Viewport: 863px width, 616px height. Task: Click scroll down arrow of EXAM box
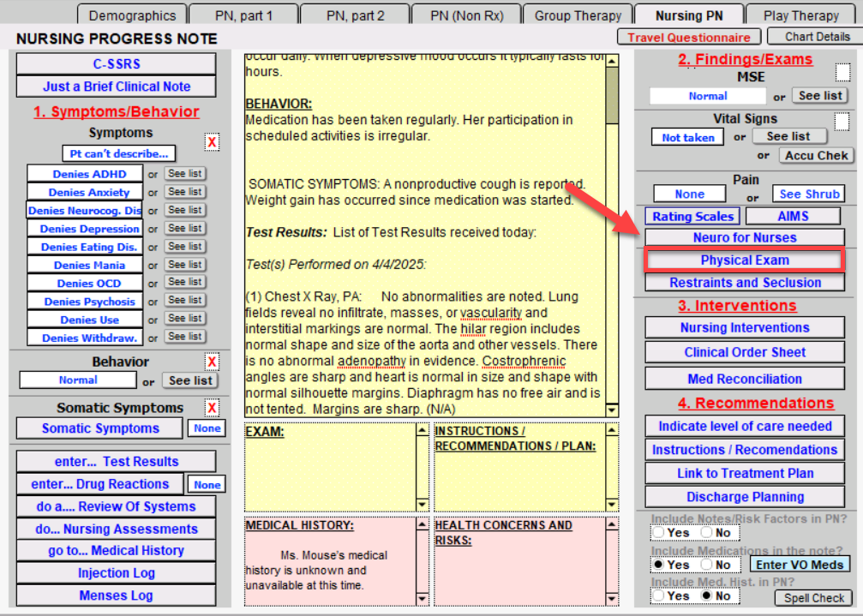click(x=422, y=505)
